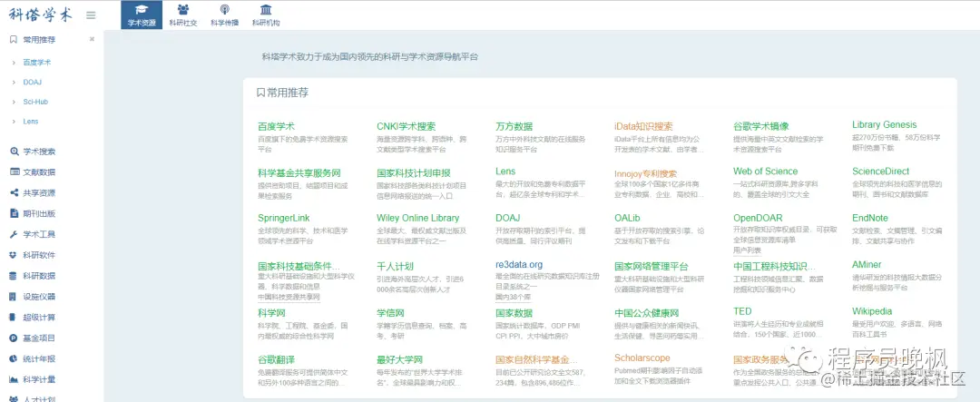Open the re3data.org link
The height and width of the screenshot is (402, 980).
(x=519, y=264)
